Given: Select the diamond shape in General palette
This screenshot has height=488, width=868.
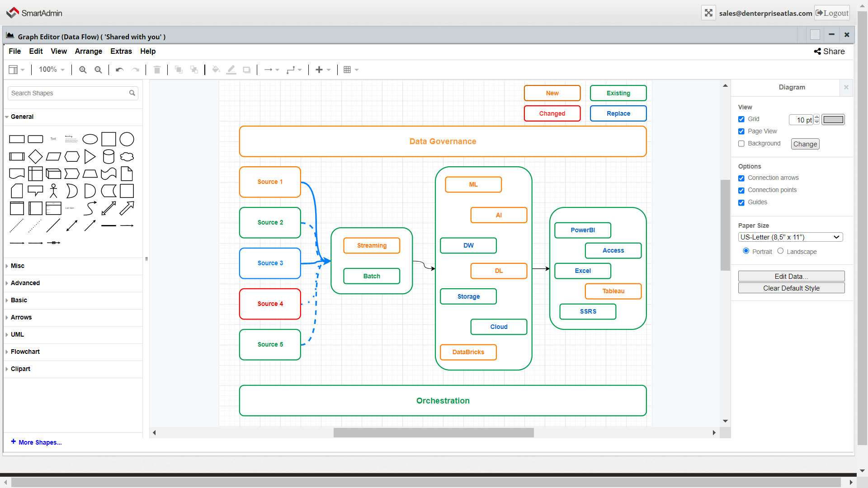Looking at the screenshot, I should 35,157.
